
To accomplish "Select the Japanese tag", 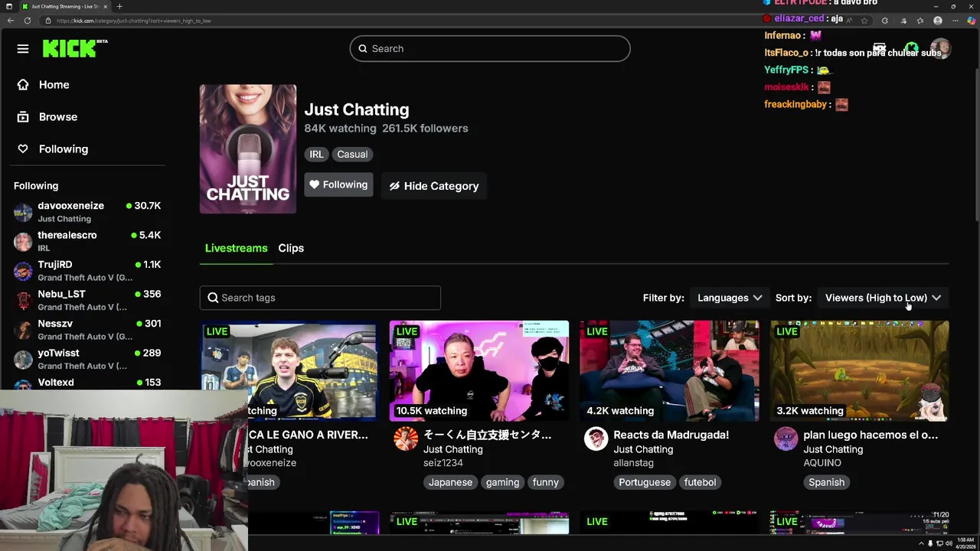I will tap(450, 482).
